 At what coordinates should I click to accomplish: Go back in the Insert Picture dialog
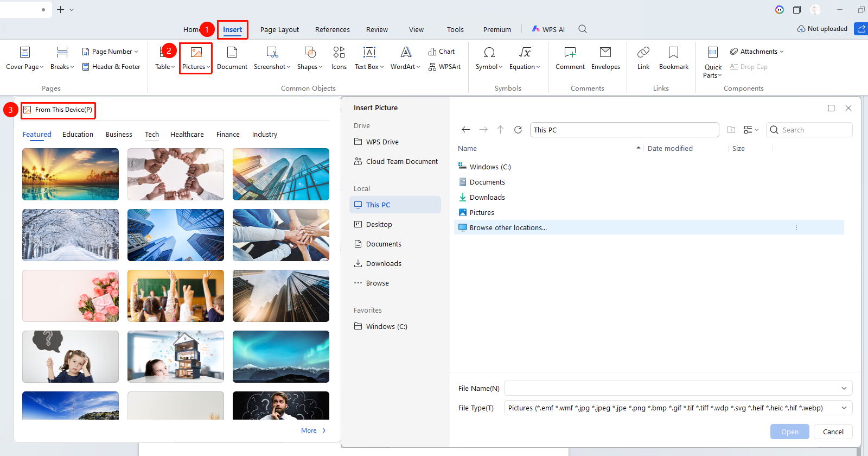pyautogui.click(x=465, y=130)
